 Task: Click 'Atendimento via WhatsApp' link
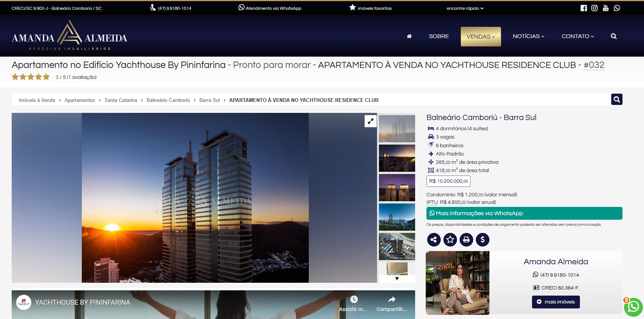270,8
